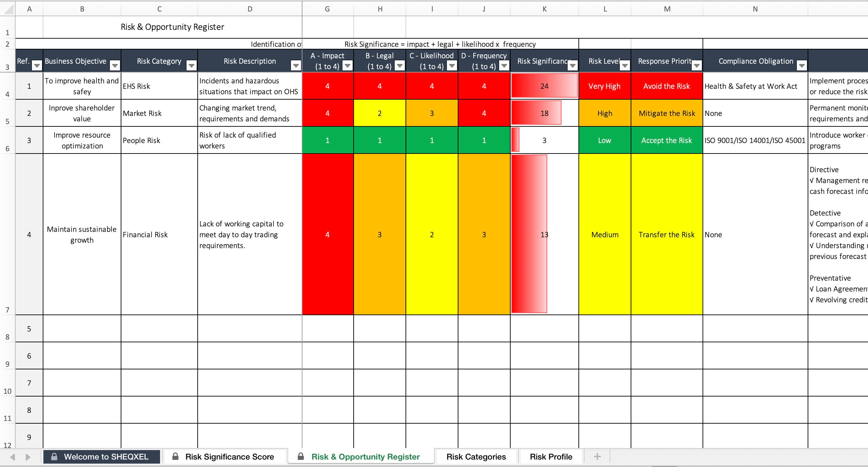868x467 pixels.
Task: Expand the Business Objective filter dropdown
Action: click(x=115, y=64)
